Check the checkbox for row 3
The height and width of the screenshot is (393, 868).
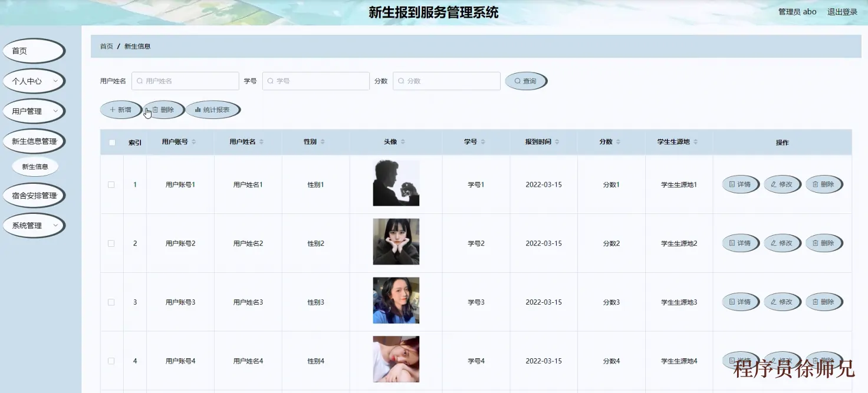point(111,302)
